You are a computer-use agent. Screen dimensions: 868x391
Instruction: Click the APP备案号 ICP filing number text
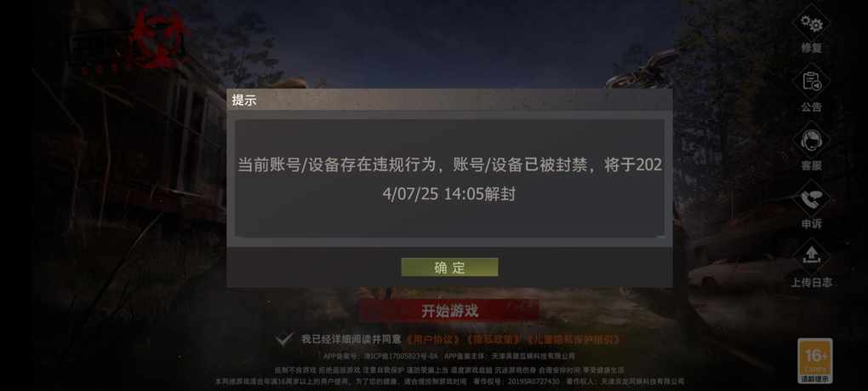coord(381,356)
